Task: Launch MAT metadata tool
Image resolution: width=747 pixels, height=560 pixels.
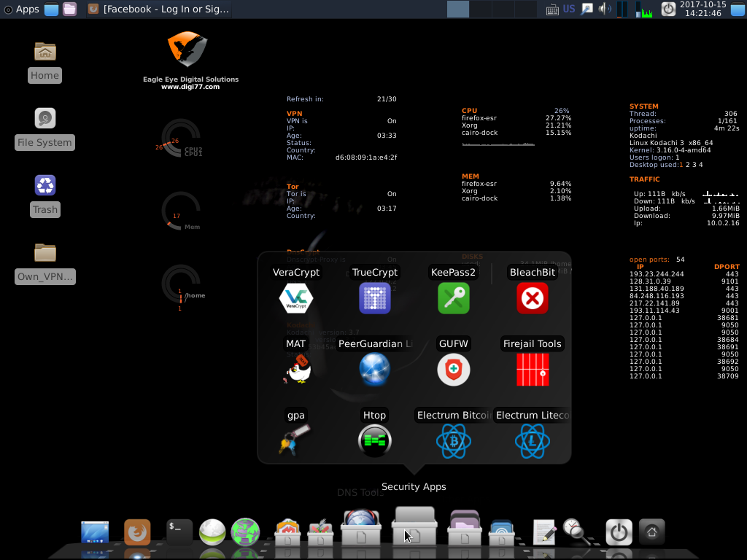Action: click(x=298, y=369)
